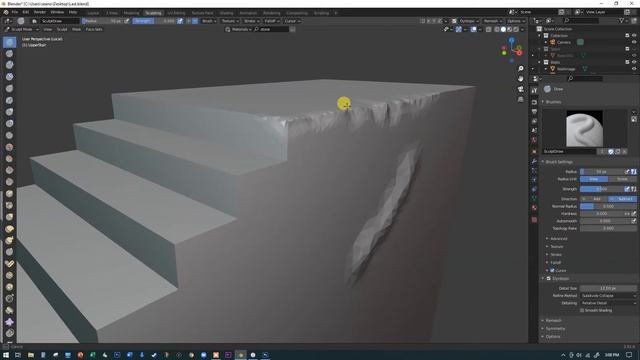Select material preview shading mode
Viewport: 640px width, 360px height.
(x=510, y=29)
